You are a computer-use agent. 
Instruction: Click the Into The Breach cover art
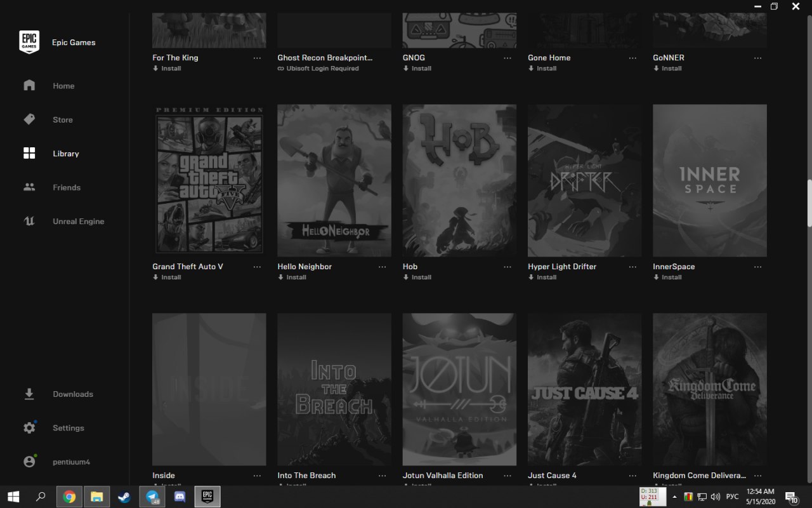[x=334, y=389]
